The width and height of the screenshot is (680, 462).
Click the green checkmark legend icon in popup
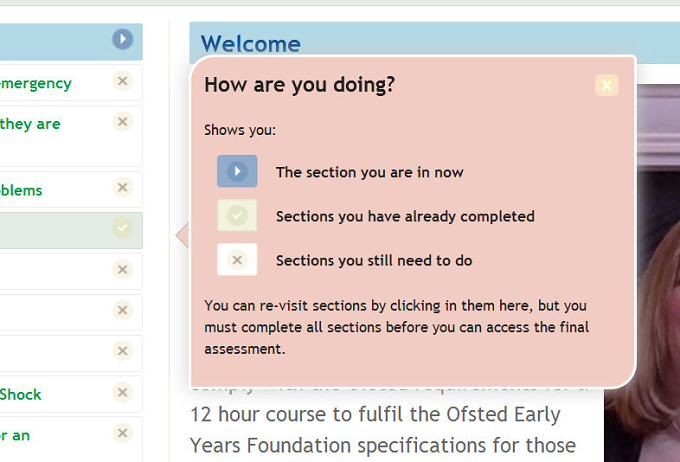(237, 215)
